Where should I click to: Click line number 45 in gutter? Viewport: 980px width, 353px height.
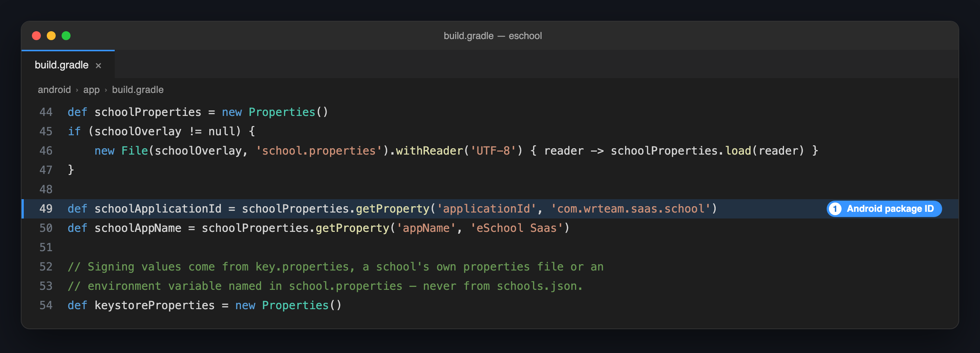point(46,132)
